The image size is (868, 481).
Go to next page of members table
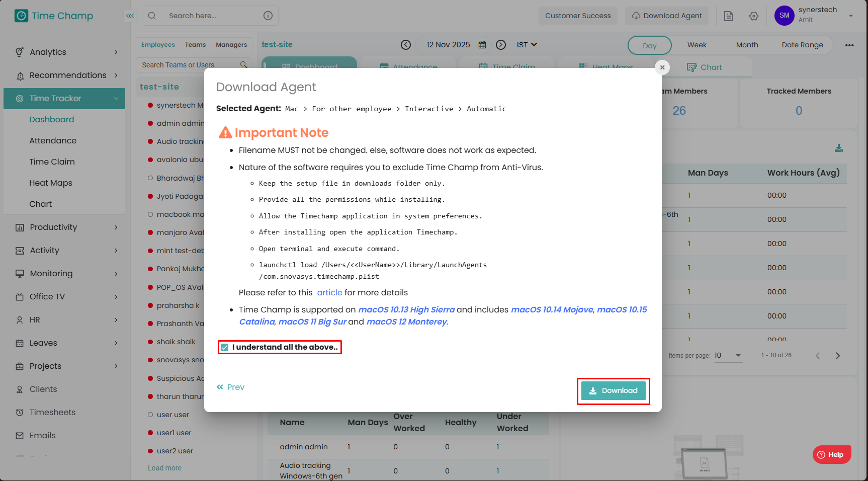pyautogui.click(x=838, y=356)
